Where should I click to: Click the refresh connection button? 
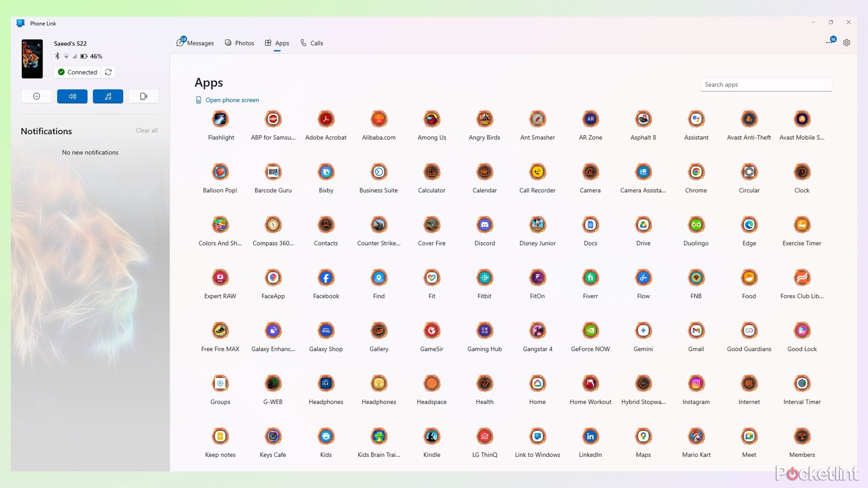pyautogui.click(x=108, y=72)
